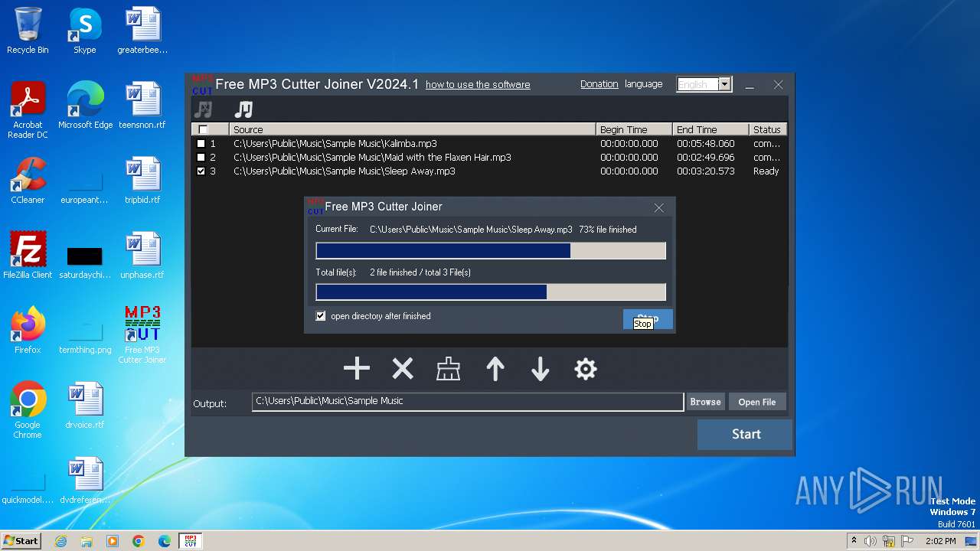Click end time 00:03:20.573
This screenshot has width=980, height=551.
705,171
